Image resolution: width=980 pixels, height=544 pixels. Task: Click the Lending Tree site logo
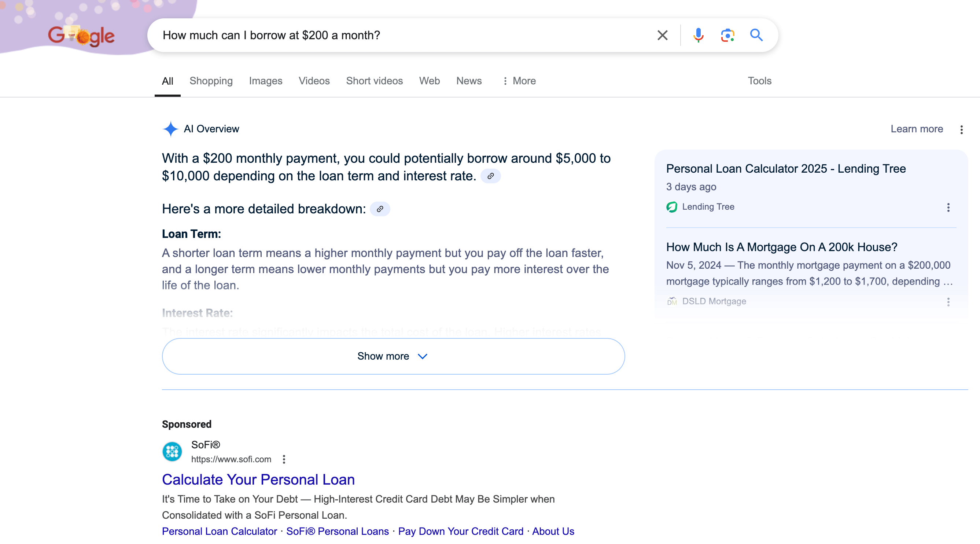[672, 207]
